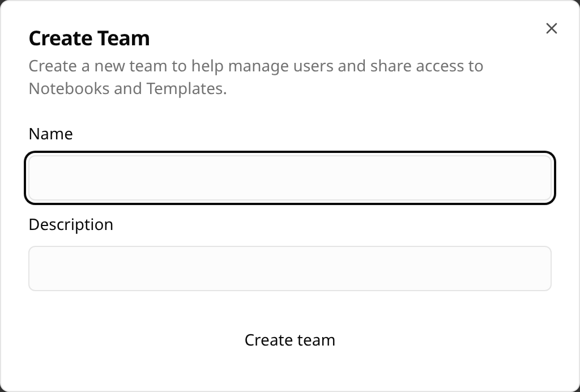Cancel team creation with the close icon

point(551,28)
